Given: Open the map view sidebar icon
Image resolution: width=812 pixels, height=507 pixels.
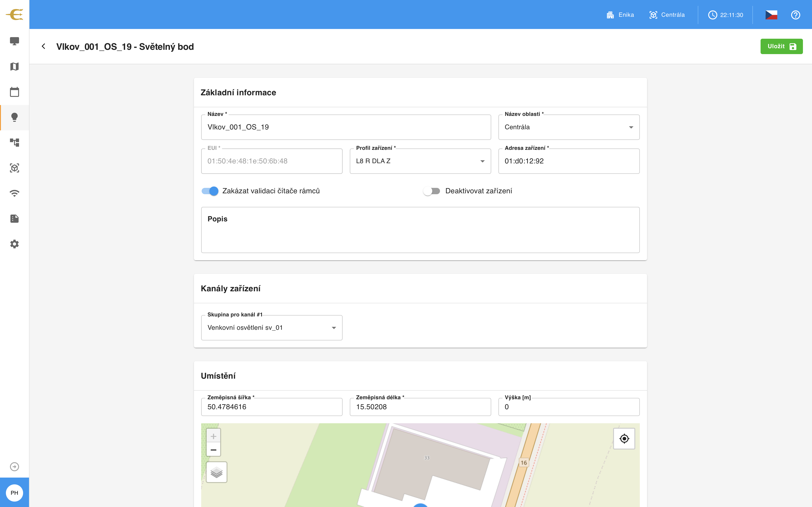Looking at the screenshot, I should (x=14, y=66).
